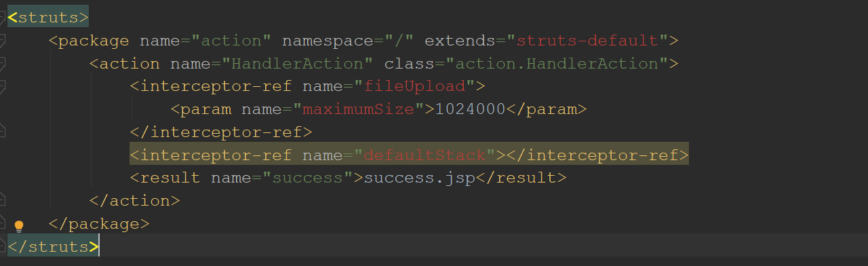Viewport: 868px width, 266px height.
Task: Select the result name value "success"
Action: [x=307, y=178]
